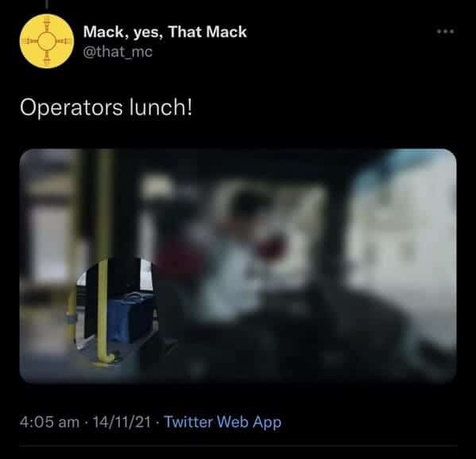Click the blurred red shape in the photo
The width and height of the screenshot is (476, 459).
coord(272,247)
